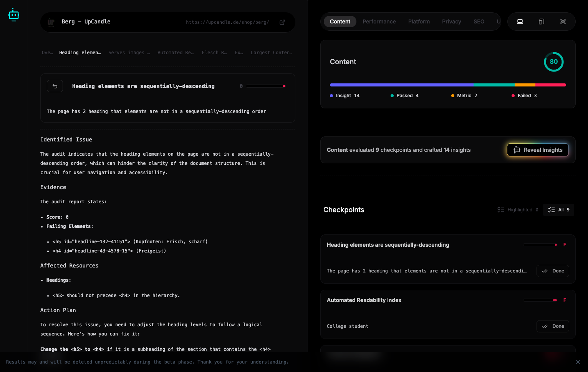Click the robot logo in the sidebar

(14, 14)
